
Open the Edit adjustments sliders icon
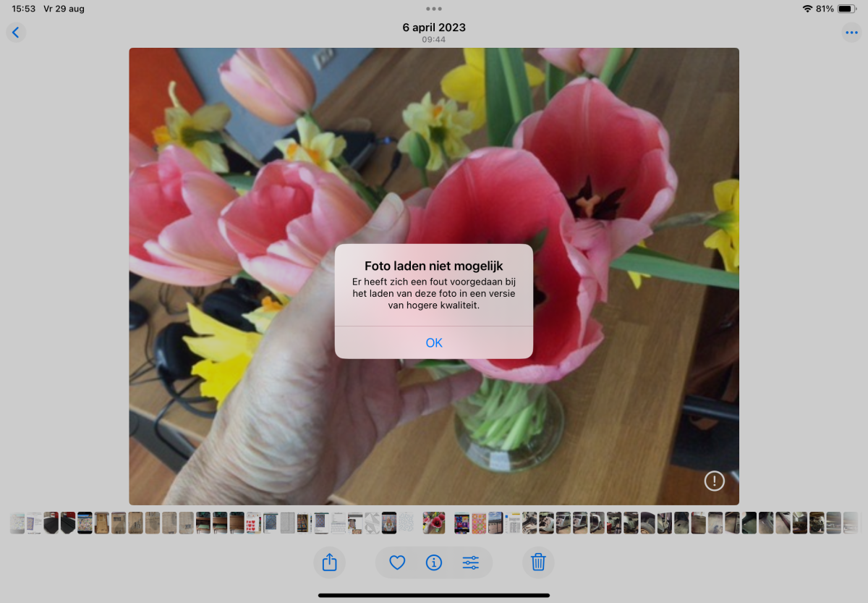pos(471,562)
